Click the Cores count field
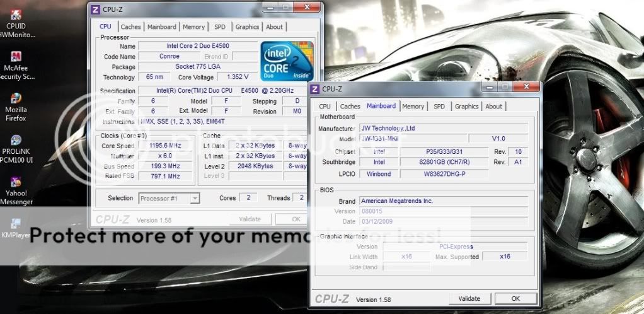 pos(248,198)
